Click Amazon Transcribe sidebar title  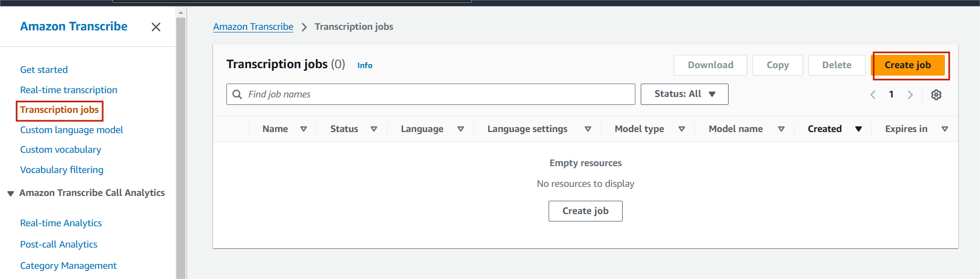pyautogui.click(x=73, y=27)
